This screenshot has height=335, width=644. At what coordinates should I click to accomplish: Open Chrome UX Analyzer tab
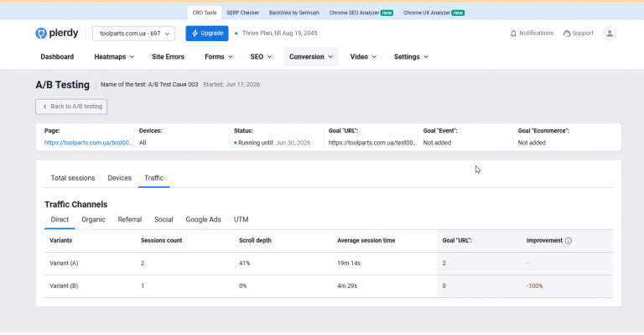(434, 13)
